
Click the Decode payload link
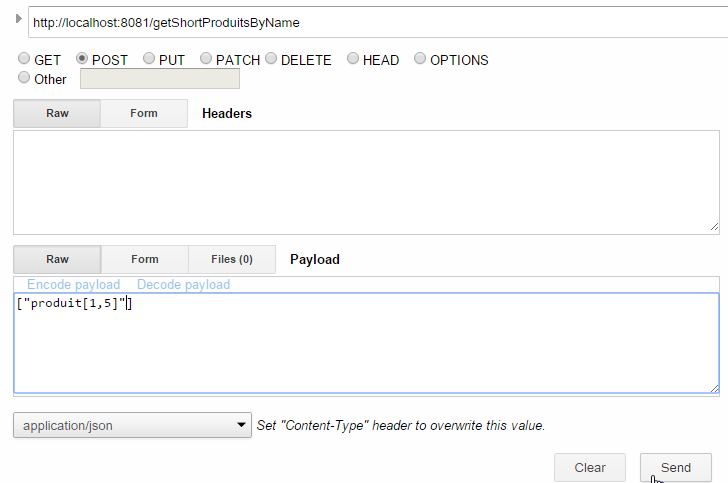183,285
